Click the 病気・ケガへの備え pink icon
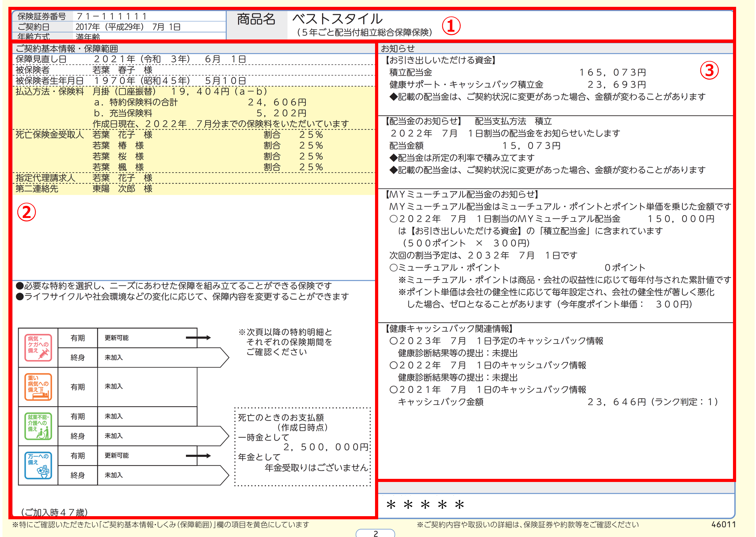 (38, 348)
